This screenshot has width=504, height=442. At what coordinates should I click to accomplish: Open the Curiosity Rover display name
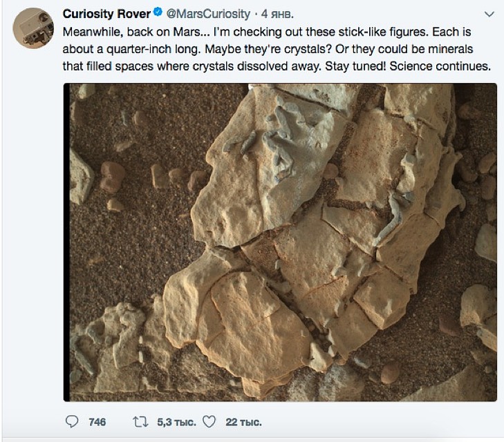click(x=106, y=14)
